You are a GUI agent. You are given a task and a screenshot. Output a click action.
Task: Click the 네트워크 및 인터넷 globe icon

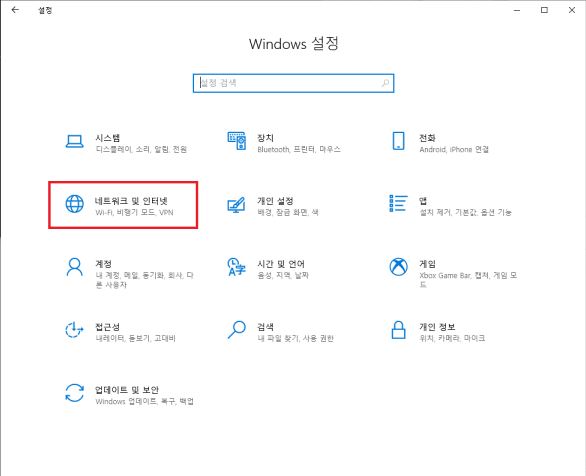(74, 204)
